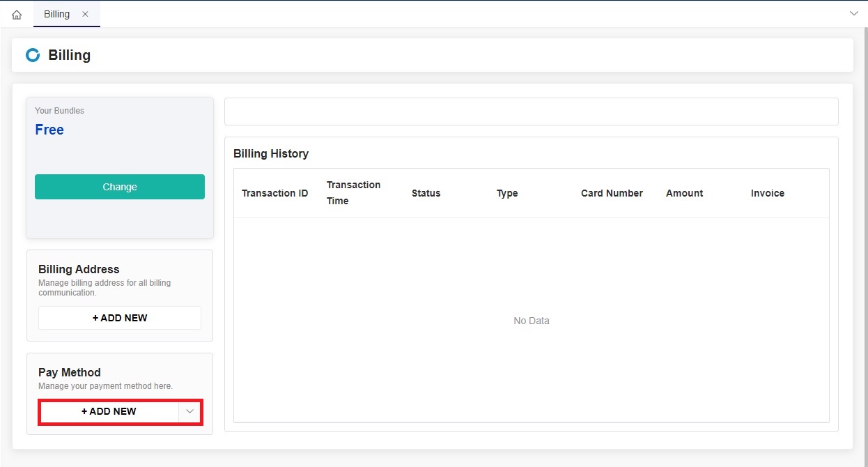Viewport: 868px width, 467px height.
Task: Click the Transaction Time column header
Action: (x=353, y=193)
